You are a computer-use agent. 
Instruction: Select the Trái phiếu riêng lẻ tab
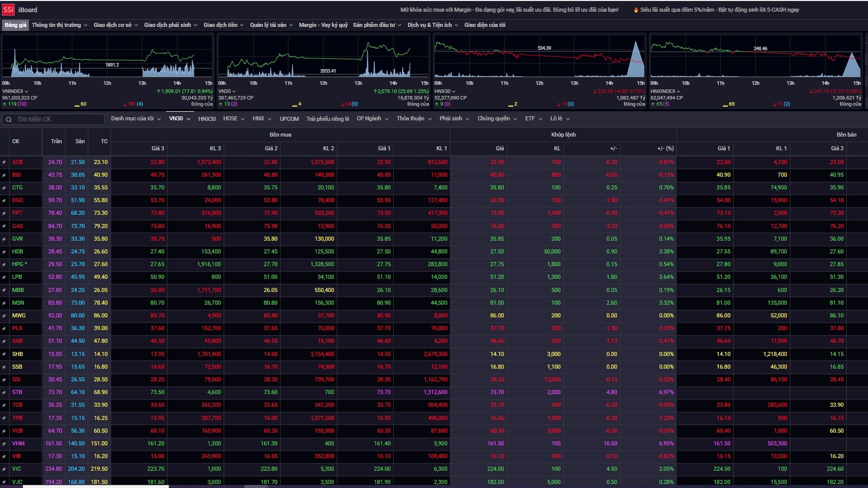coord(328,119)
